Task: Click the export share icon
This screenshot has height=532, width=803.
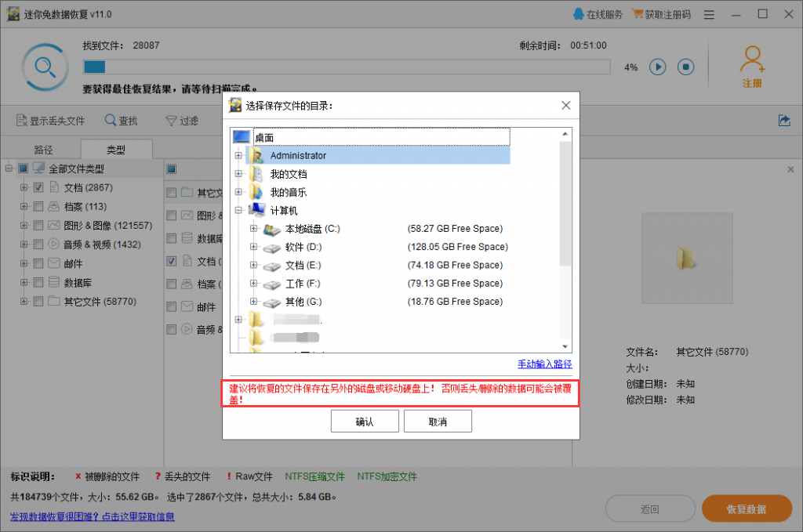Action: (x=784, y=120)
